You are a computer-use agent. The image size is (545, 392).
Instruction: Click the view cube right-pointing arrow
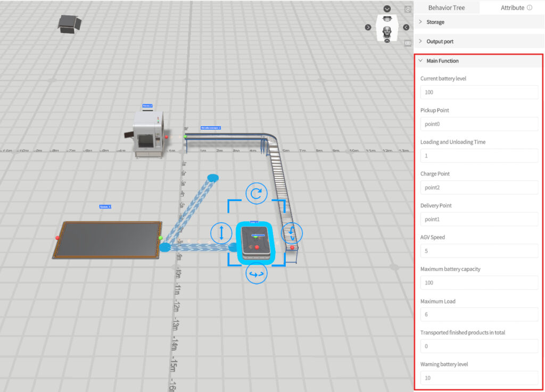point(368,28)
